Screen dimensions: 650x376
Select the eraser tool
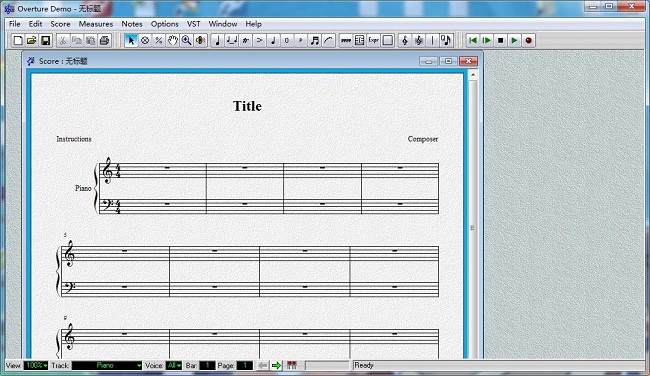point(145,41)
